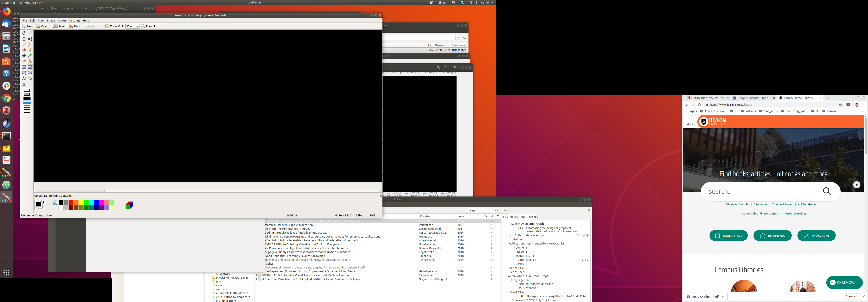Open the Undo history dropdown arrow
This screenshot has width=868, height=302.
point(84,26)
